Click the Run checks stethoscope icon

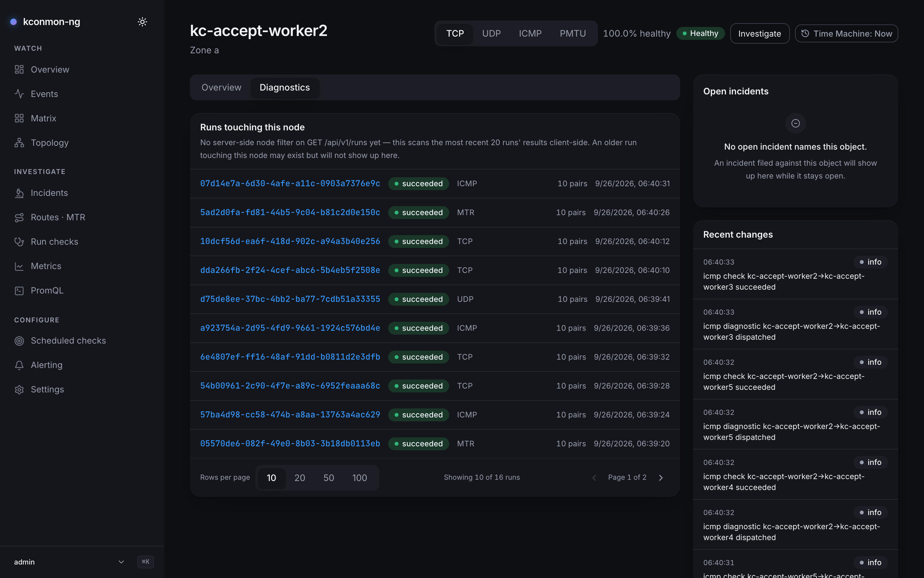(19, 241)
